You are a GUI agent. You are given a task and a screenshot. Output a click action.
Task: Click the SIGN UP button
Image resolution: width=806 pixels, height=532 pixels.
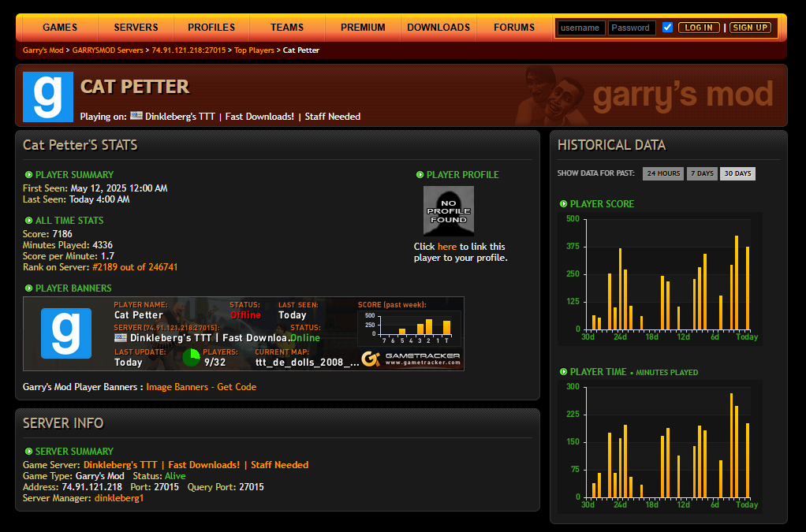pyautogui.click(x=750, y=28)
